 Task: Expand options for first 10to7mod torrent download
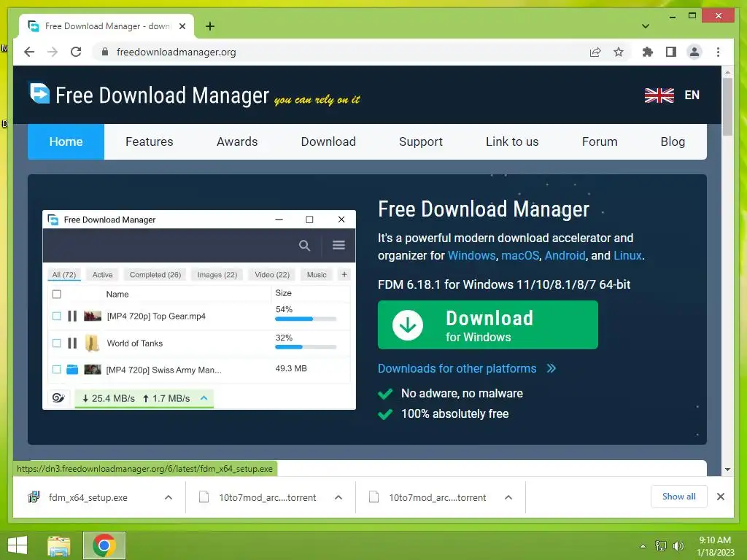coord(338,497)
